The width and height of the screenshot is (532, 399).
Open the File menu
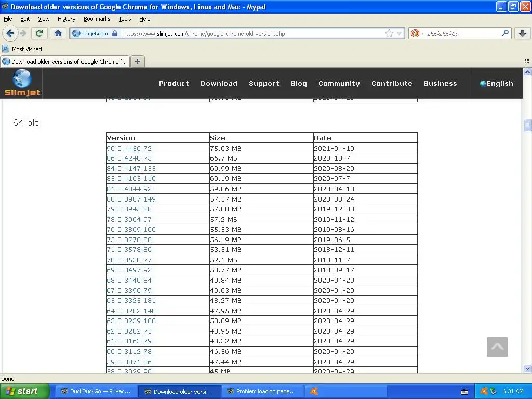[8, 19]
